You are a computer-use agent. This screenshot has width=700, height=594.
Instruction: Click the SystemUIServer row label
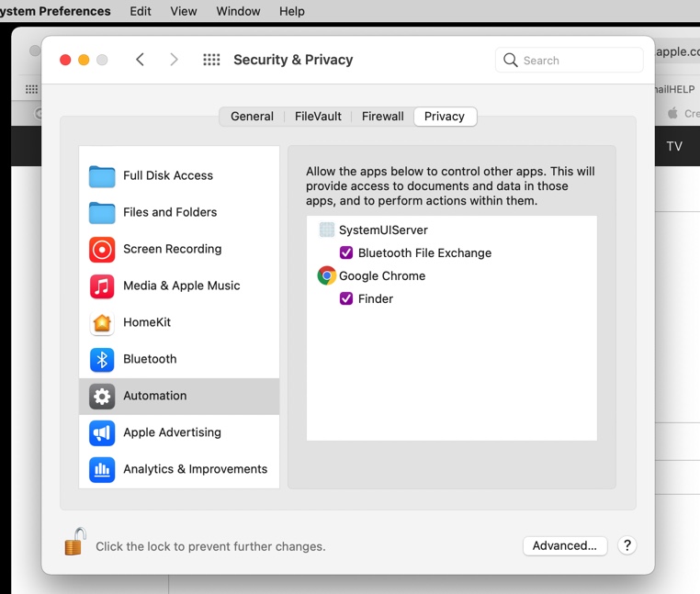[383, 230]
